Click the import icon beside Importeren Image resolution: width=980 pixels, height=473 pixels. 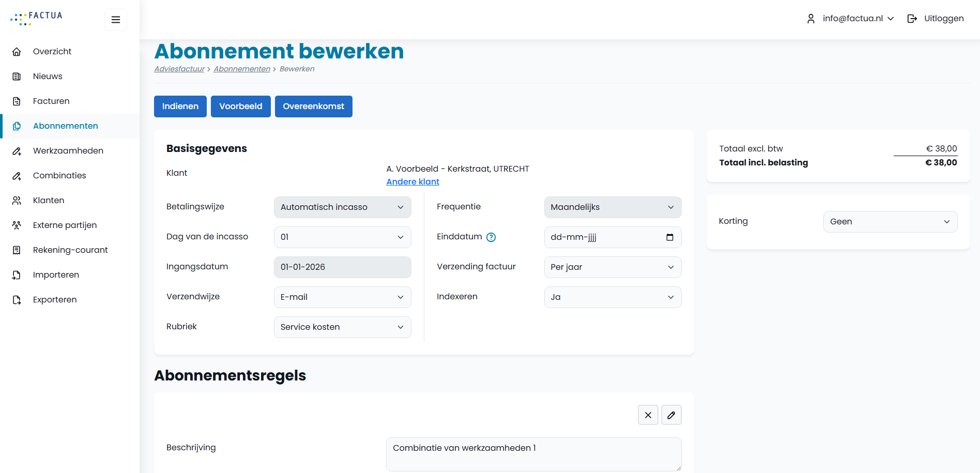tap(17, 275)
